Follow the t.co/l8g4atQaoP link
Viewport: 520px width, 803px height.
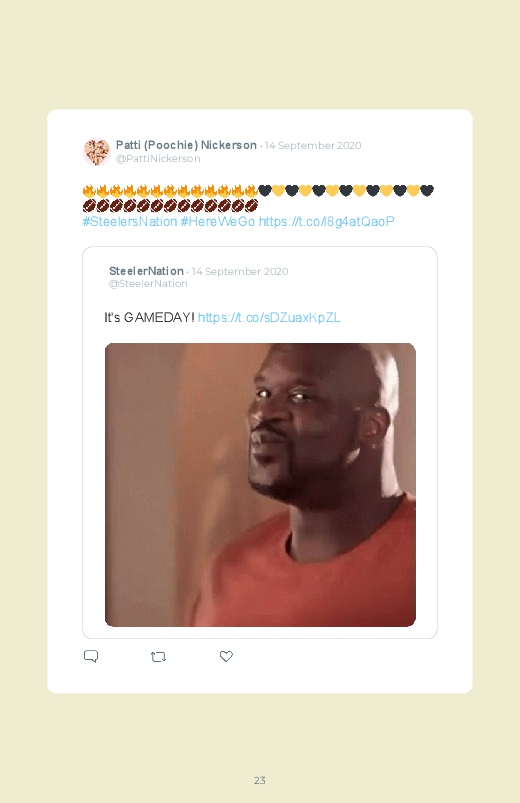tap(326, 221)
